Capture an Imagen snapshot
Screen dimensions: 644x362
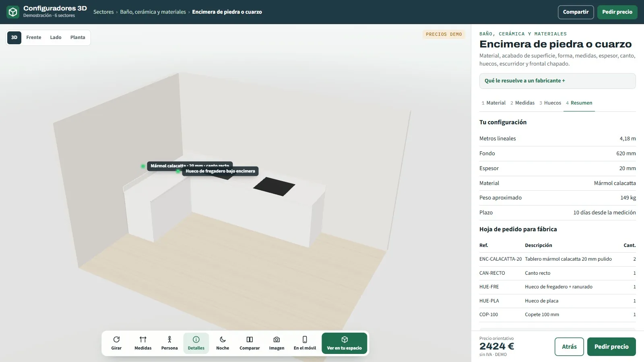click(x=277, y=343)
